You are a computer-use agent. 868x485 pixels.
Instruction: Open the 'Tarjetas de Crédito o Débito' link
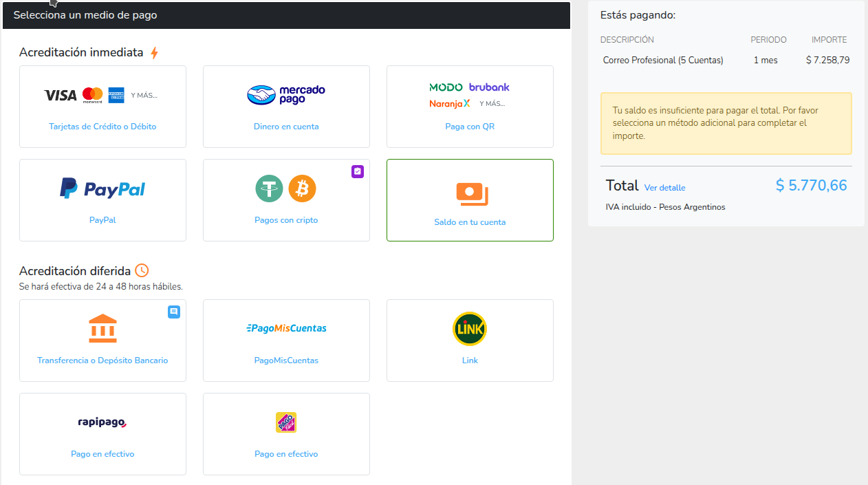coord(102,127)
